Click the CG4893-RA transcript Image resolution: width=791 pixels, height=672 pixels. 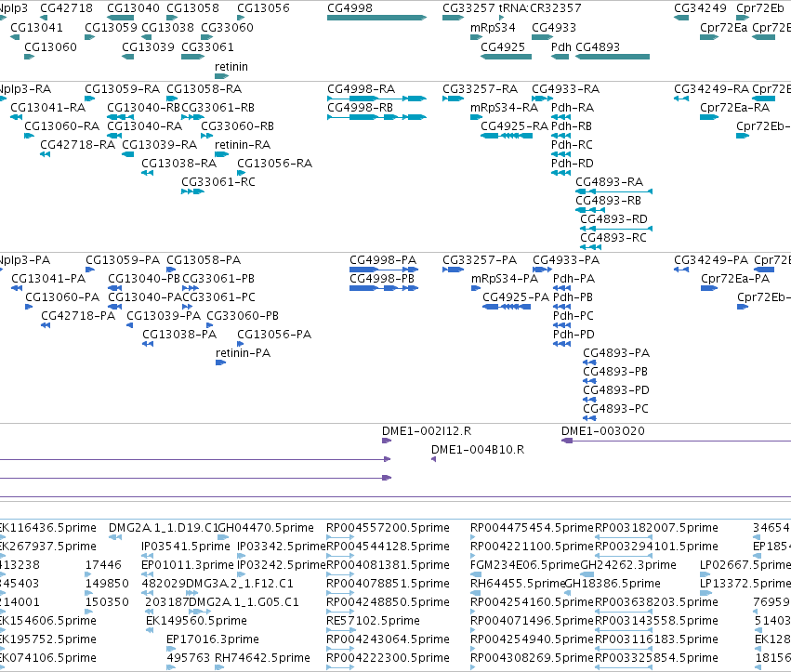click(x=614, y=191)
